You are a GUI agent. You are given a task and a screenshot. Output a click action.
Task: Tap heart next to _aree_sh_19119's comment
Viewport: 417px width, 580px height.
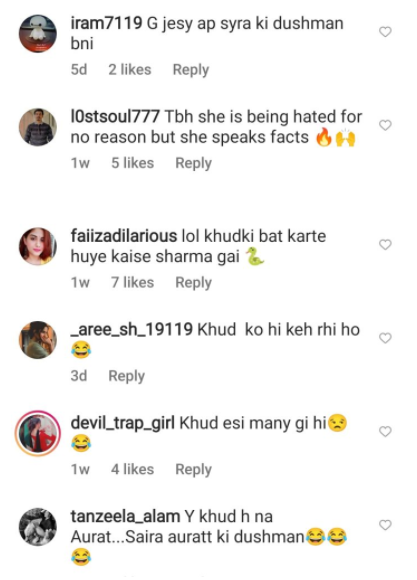[x=385, y=338]
